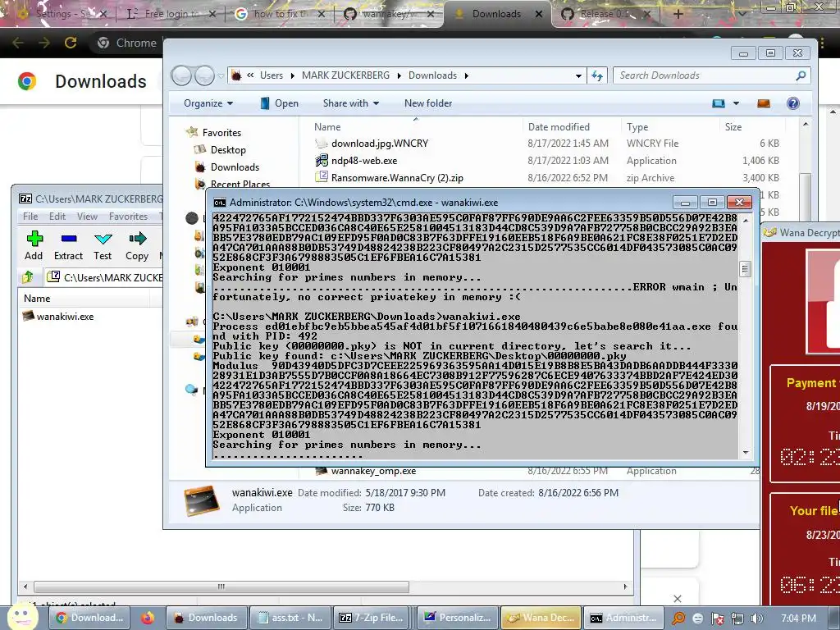The image size is (840, 630).
Task: Click Explorer back navigation button
Action: point(181,75)
